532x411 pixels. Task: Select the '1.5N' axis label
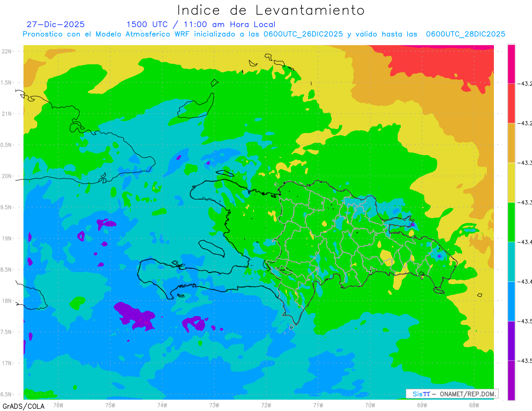pyautogui.click(x=6, y=82)
